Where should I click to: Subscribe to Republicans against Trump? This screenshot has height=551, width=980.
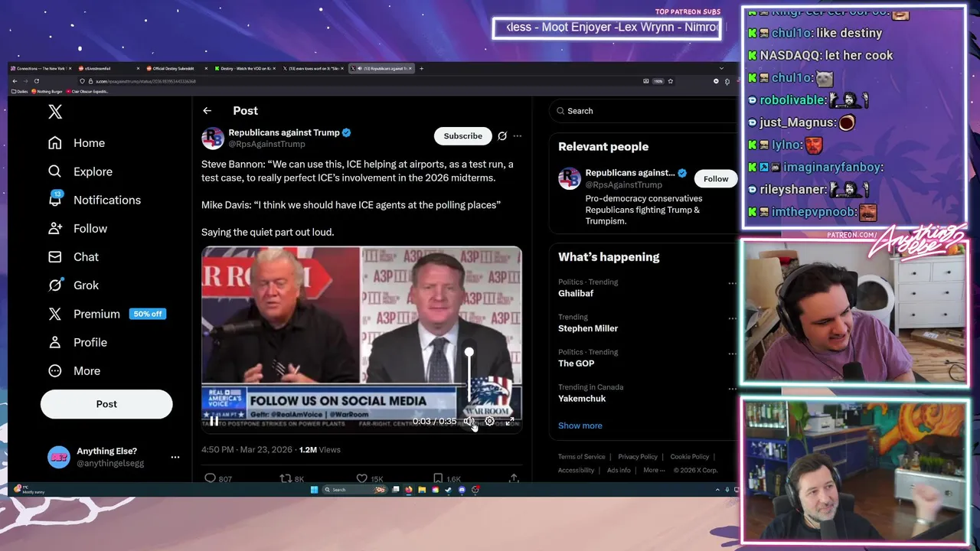tap(462, 135)
